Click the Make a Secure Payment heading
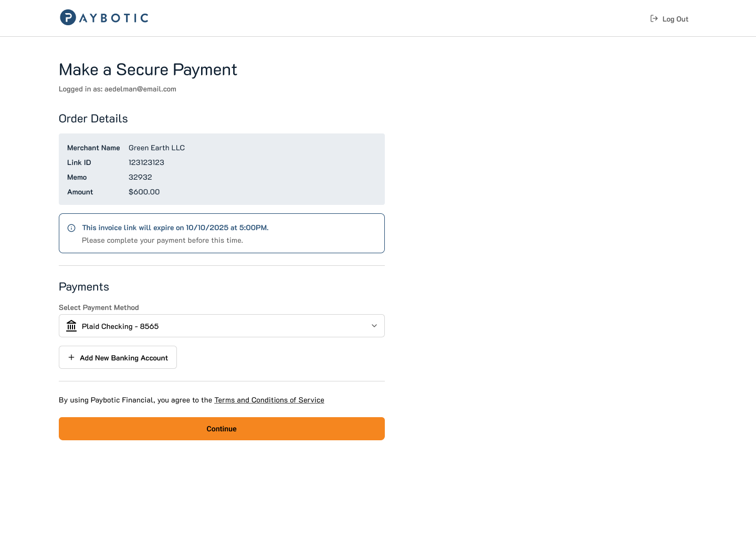Viewport: 756px width, 538px height. point(148,69)
